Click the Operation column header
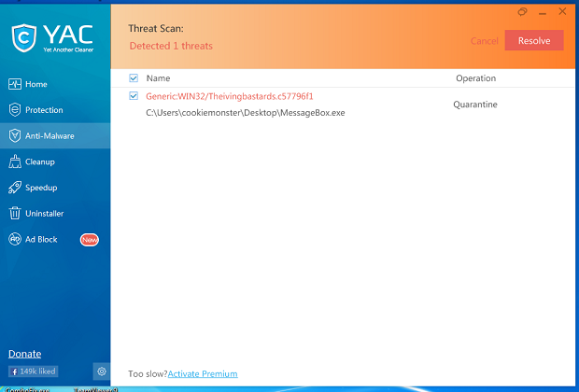The image size is (579, 392). (x=475, y=78)
